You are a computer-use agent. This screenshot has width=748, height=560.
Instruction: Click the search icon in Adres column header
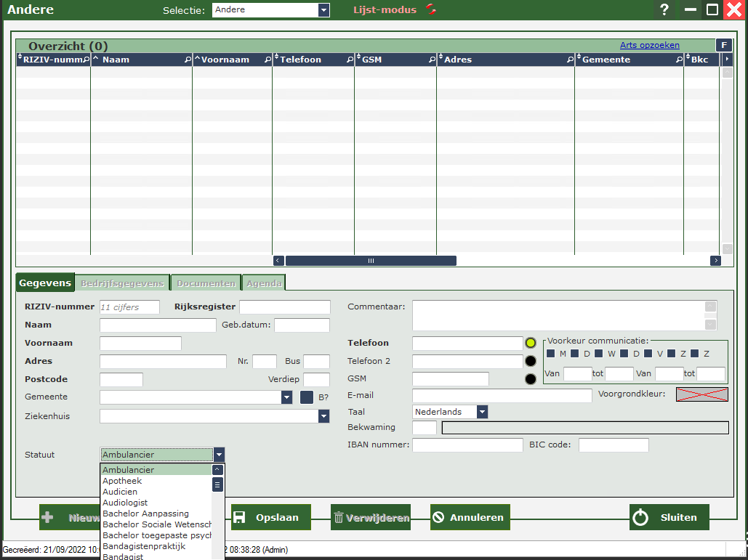click(570, 60)
